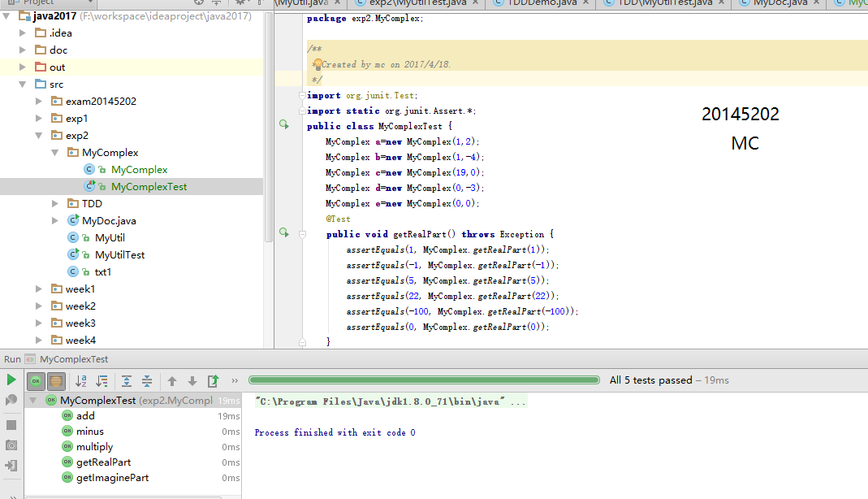Switch to MyDoc.java editor tab
This screenshot has height=499, width=868.
pos(780,2)
